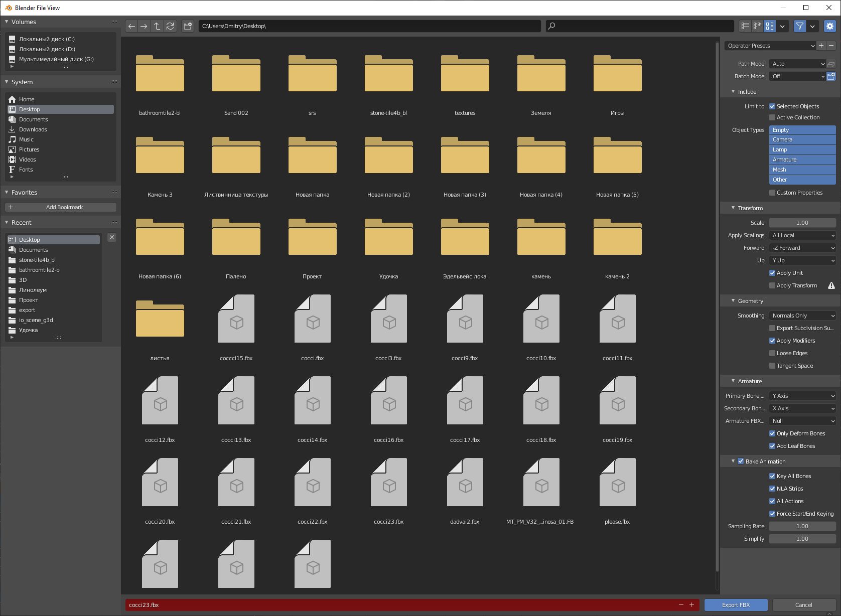Toggle Camera object type
The height and width of the screenshot is (616, 841).
pos(802,139)
